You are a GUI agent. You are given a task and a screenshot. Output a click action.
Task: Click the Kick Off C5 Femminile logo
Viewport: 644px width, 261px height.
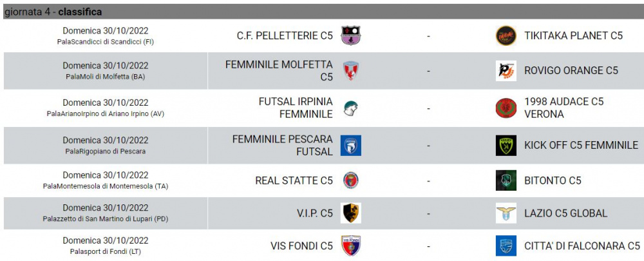click(x=506, y=146)
